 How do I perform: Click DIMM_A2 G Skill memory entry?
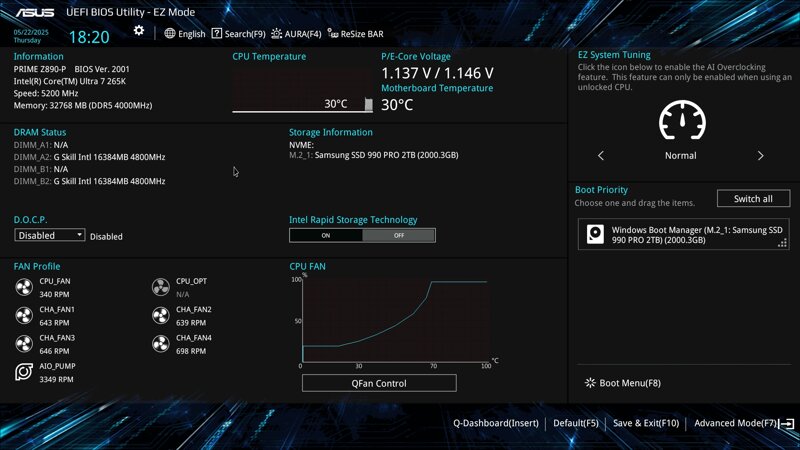point(89,157)
